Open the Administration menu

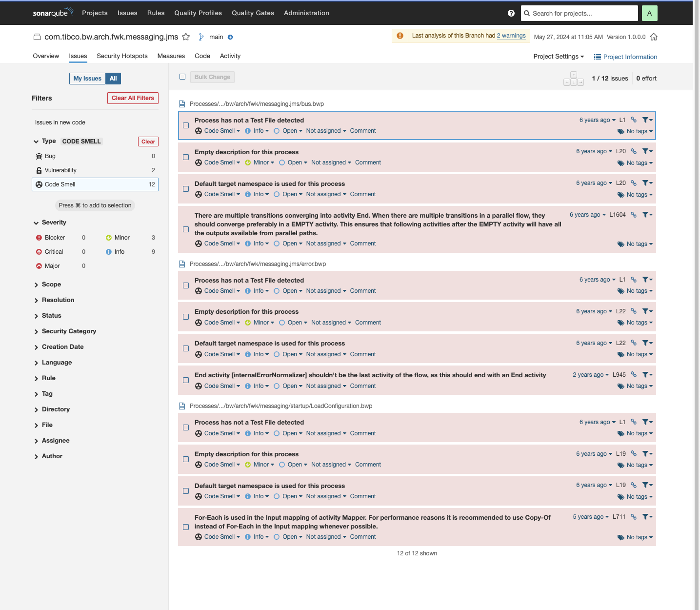(x=306, y=13)
